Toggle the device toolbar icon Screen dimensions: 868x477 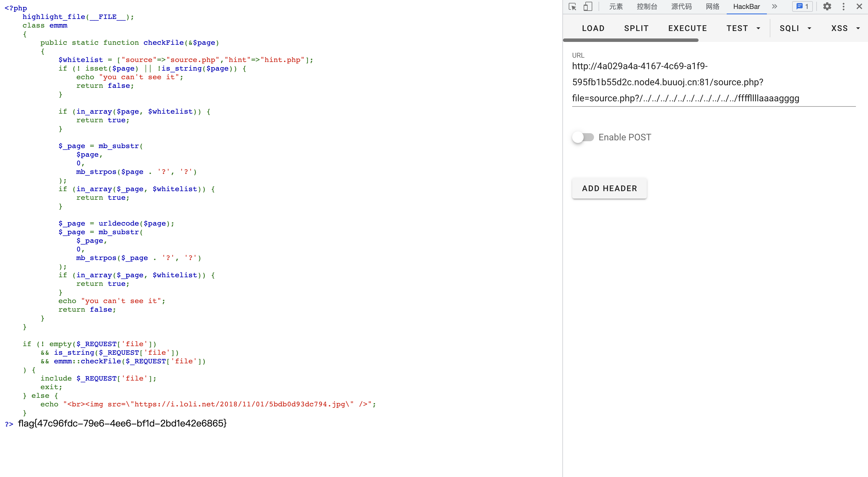coord(588,7)
